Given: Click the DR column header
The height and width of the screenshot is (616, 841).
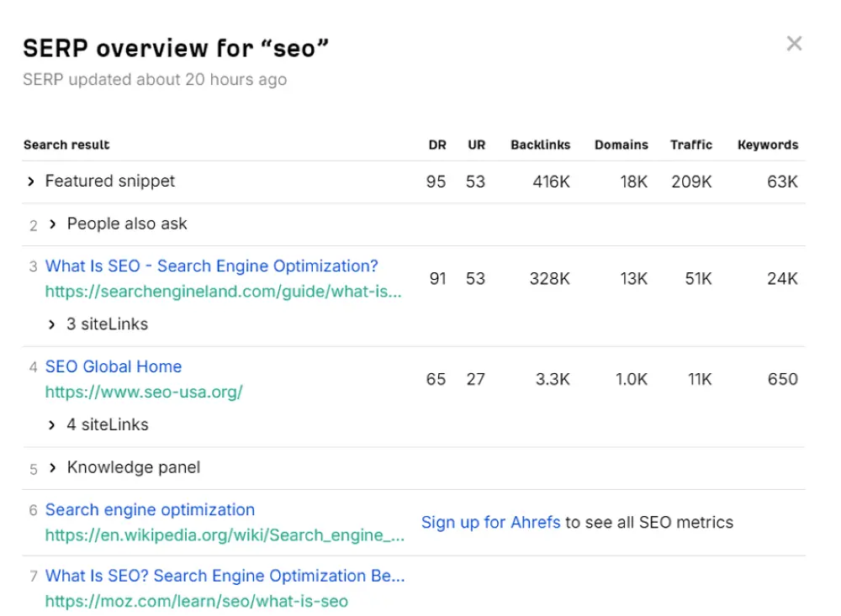Looking at the screenshot, I should click(437, 145).
